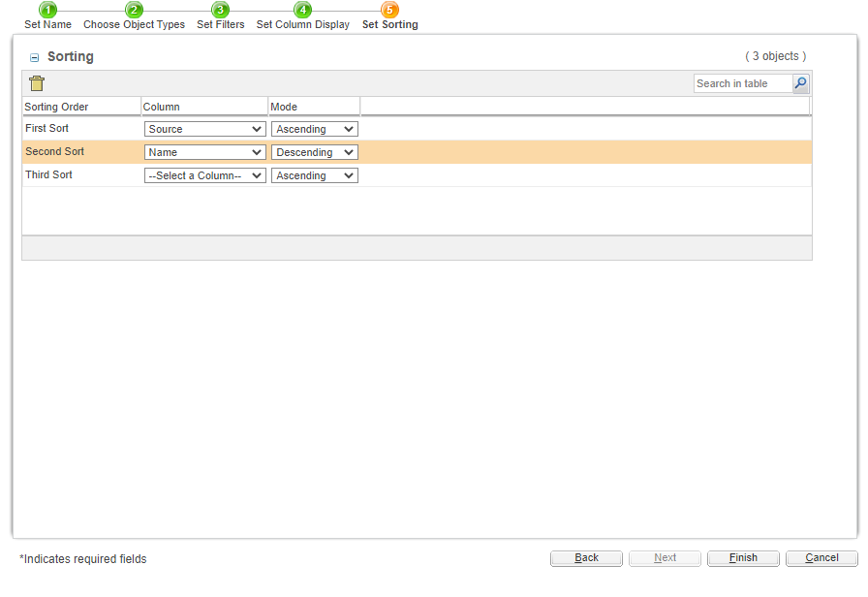868x597 pixels.
Task: Click the step 4 circle above Set Column Display
Action: [302, 10]
